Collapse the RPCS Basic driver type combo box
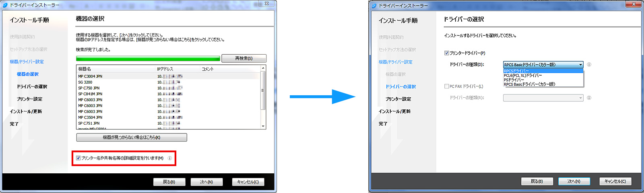This screenshot has width=644, height=193. pos(580,65)
